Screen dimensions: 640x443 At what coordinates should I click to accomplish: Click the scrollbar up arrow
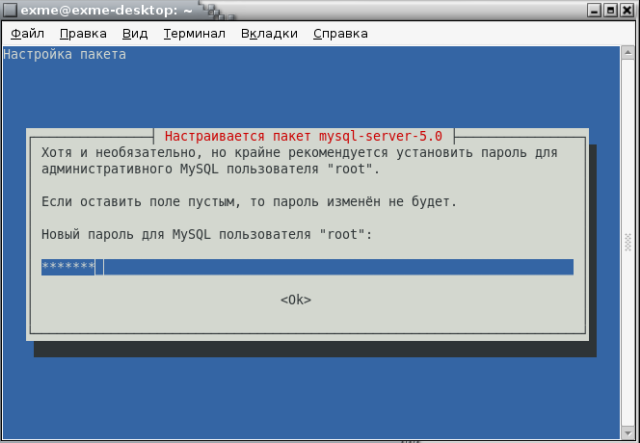[628, 52]
